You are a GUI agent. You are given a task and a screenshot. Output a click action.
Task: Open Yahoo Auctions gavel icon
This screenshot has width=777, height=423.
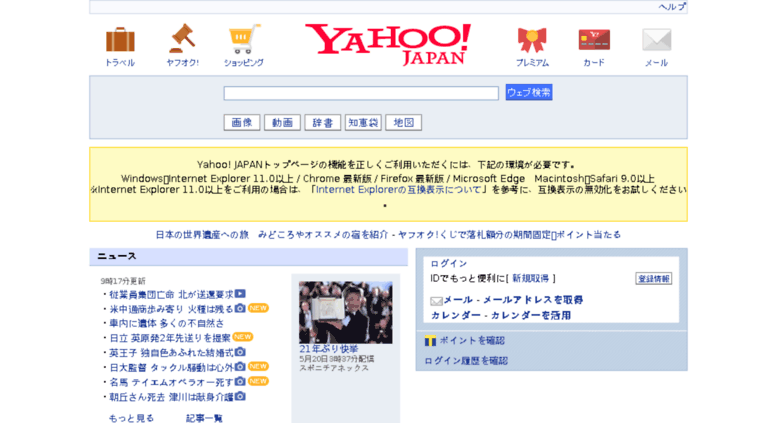click(x=182, y=39)
